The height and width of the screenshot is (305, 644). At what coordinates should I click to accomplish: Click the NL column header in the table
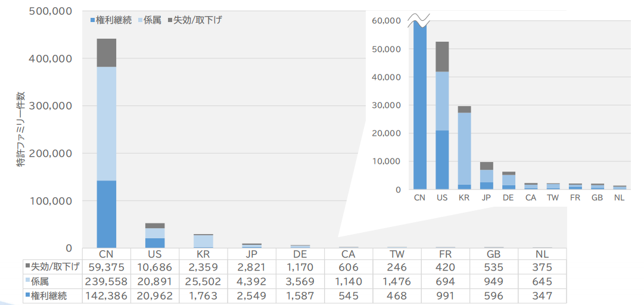pyautogui.click(x=542, y=254)
